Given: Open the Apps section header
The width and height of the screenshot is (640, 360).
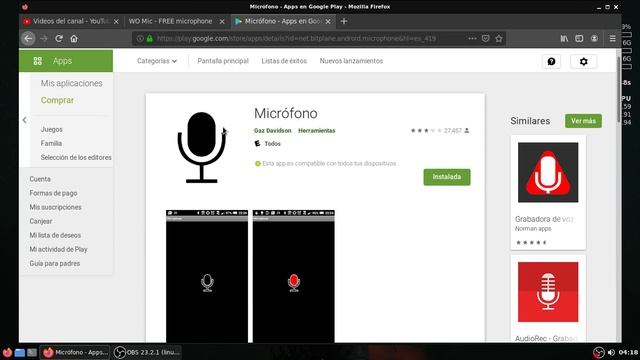Looking at the screenshot, I should coord(66,61).
